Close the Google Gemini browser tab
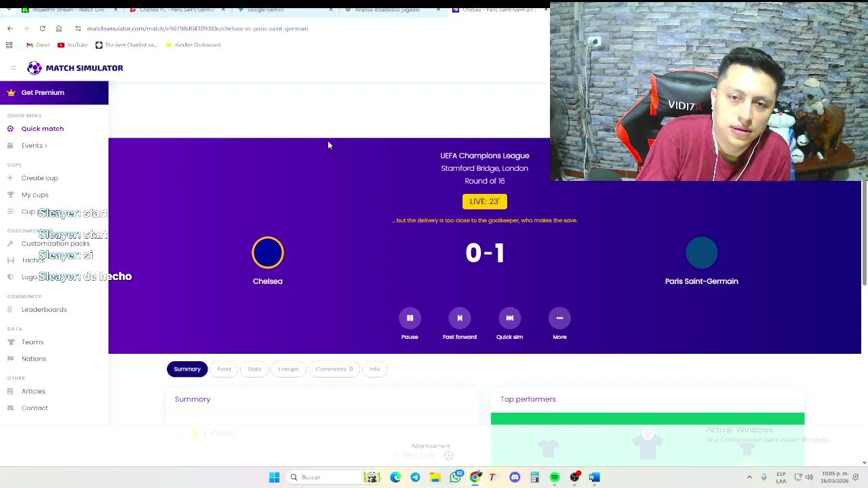 click(x=331, y=9)
